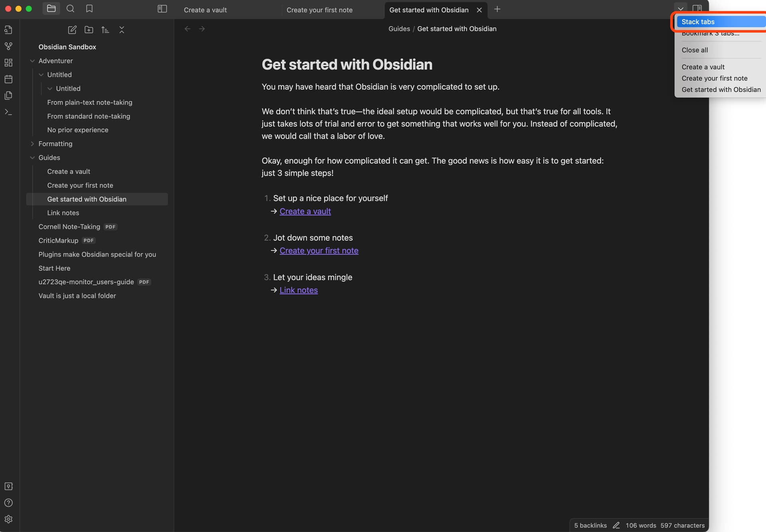Open settings gear icon

click(8, 519)
